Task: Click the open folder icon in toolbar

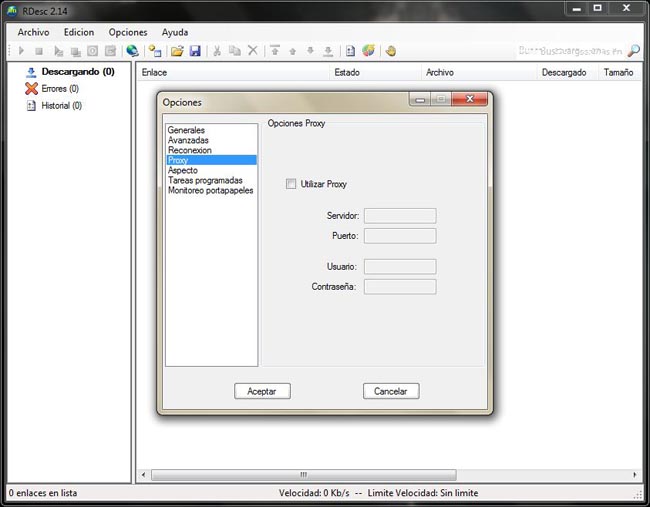Action: (x=177, y=50)
